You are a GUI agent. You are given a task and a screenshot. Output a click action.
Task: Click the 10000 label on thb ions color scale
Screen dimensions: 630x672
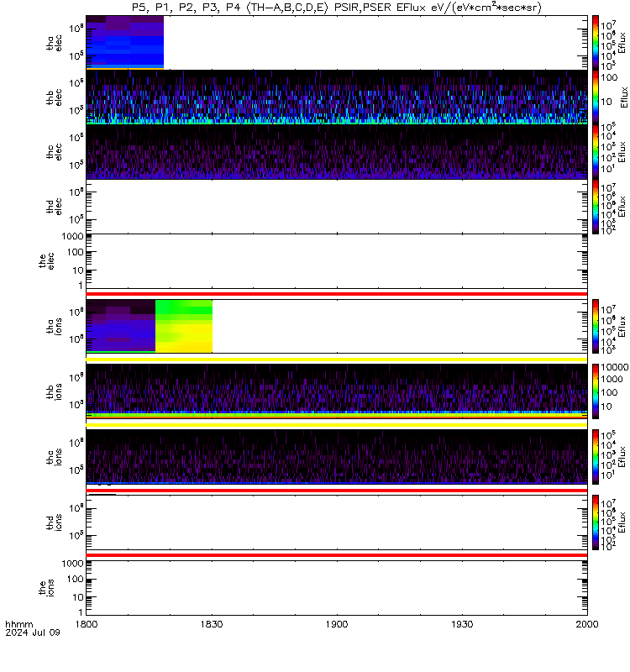click(x=615, y=367)
